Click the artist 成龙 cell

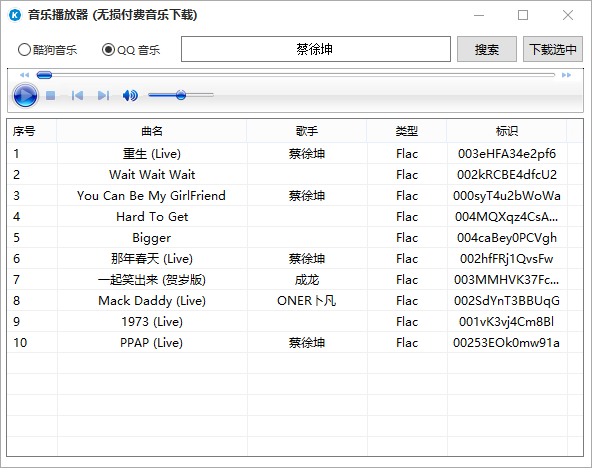[307, 280]
